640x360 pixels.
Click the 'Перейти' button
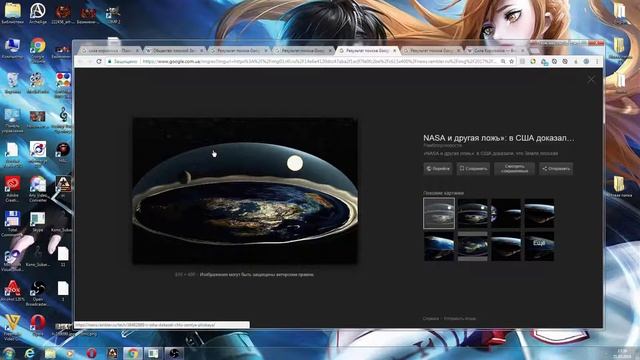[x=438, y=169]
